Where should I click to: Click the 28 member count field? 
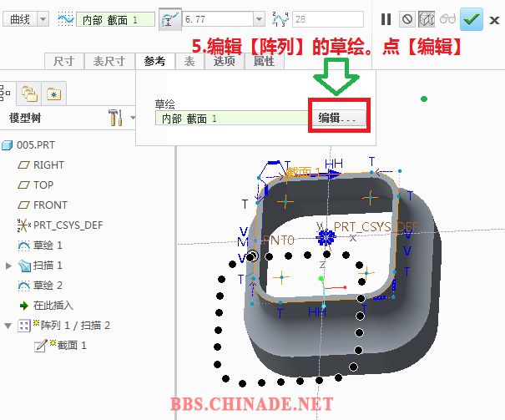tap(328, 19)
